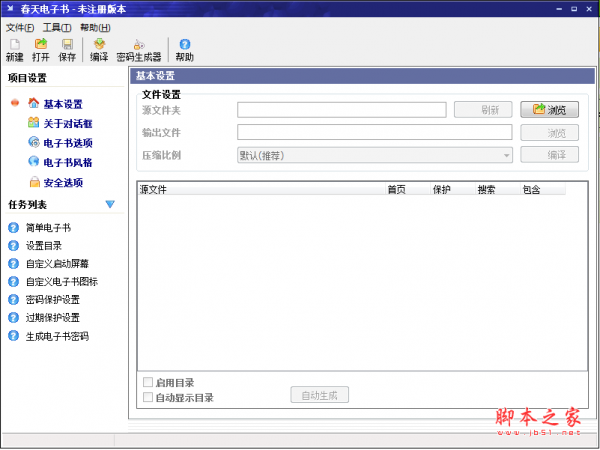Screen dimensions: 600x450
Task: Click the 浏览 button for the source folder
Action: [x=549, y=110]
